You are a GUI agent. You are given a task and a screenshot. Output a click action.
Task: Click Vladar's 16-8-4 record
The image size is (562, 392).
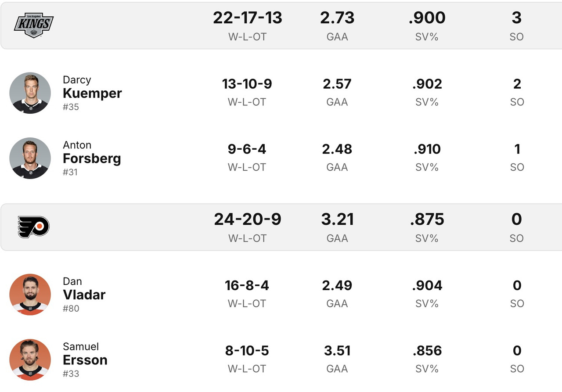(247, 285)
